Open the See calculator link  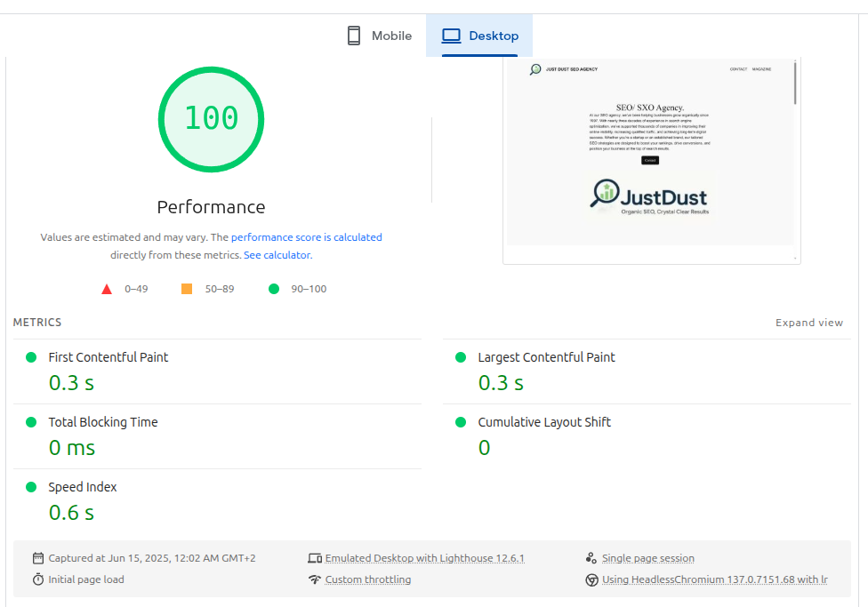pos(277,255)
